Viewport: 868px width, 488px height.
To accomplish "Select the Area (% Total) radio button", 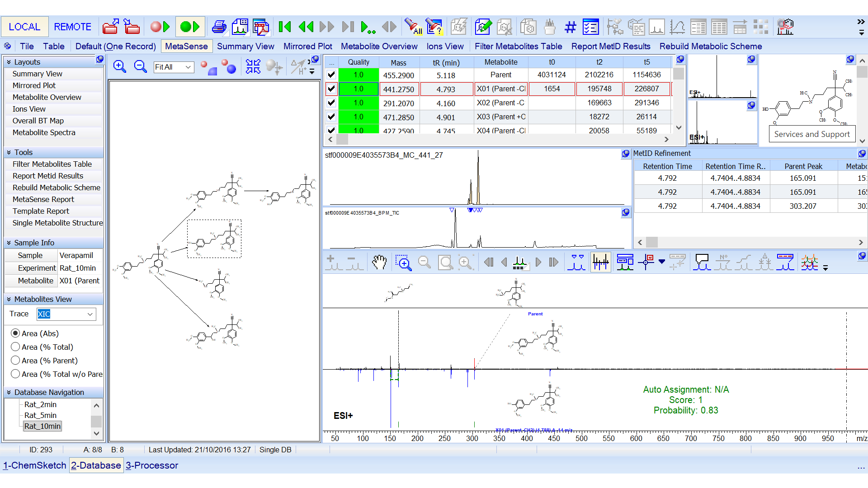I will click(15, 347).
